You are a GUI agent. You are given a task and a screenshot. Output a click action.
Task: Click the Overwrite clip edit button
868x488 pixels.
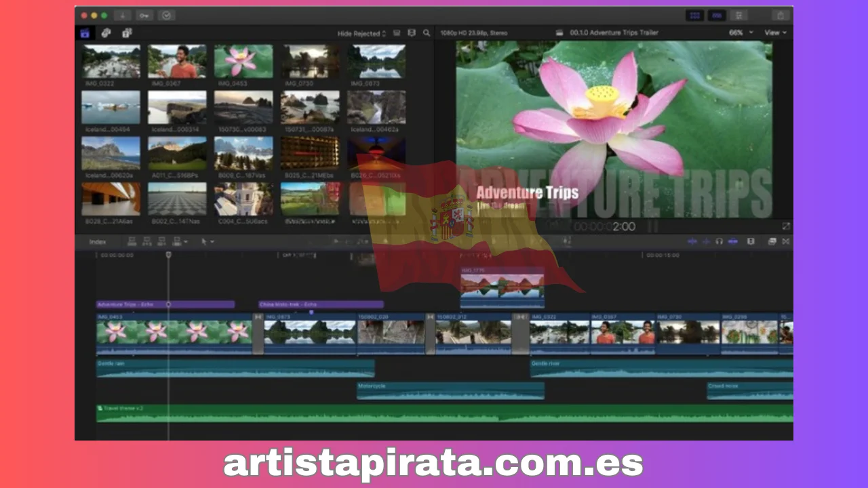coord(176,241)
